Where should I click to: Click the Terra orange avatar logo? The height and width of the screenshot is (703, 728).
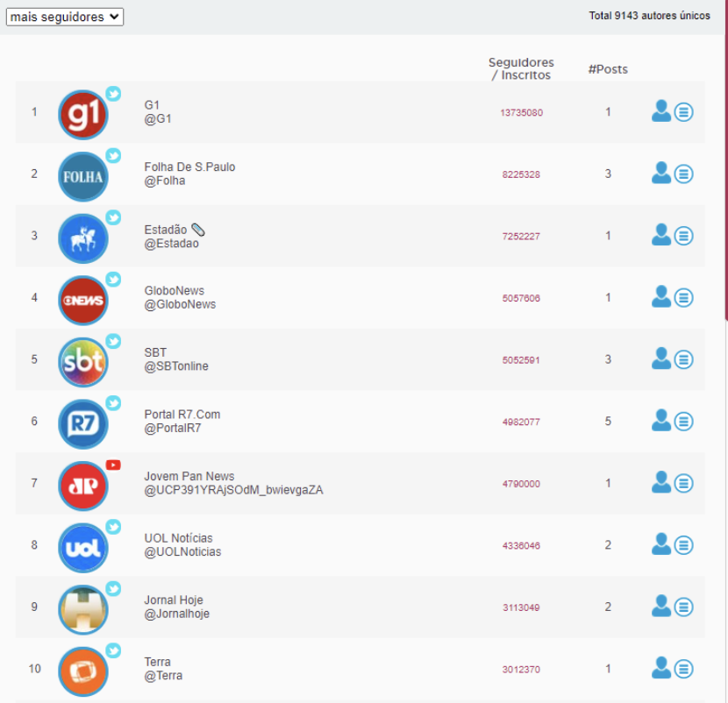pos(83,671)
